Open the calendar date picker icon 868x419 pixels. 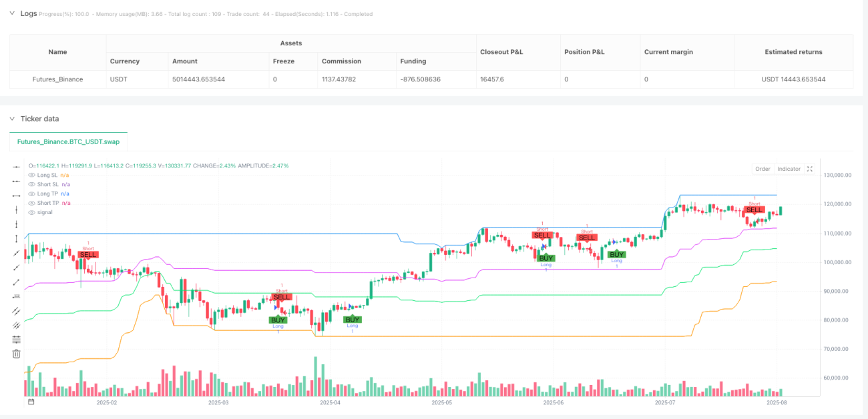tap(30, 402)
